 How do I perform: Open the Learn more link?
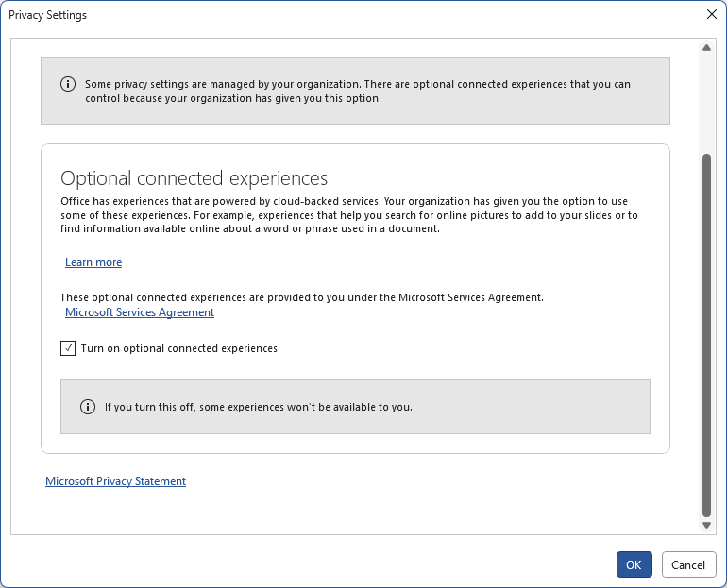pos(93,262)
